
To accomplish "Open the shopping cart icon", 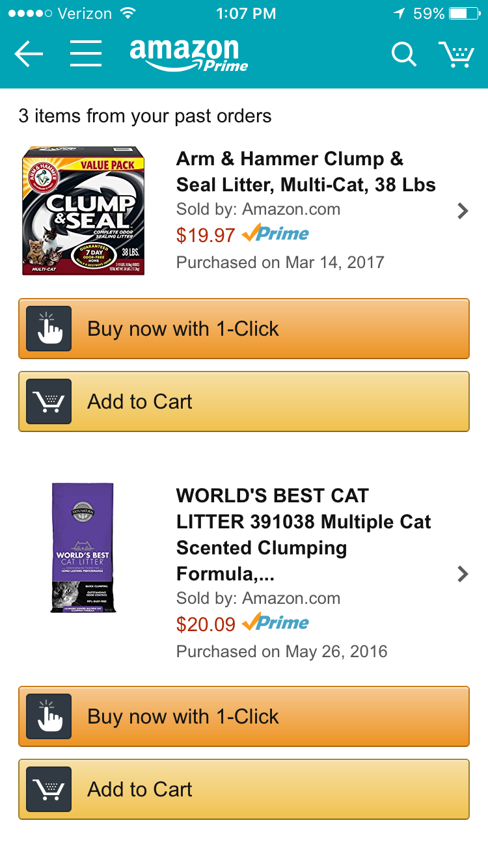I will tap(456, 55).
